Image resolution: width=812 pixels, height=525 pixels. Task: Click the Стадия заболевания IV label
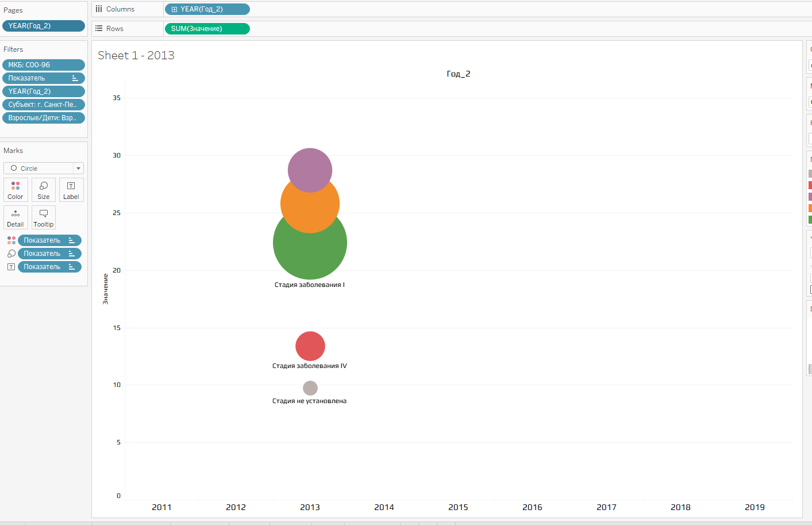click(310, 366)
